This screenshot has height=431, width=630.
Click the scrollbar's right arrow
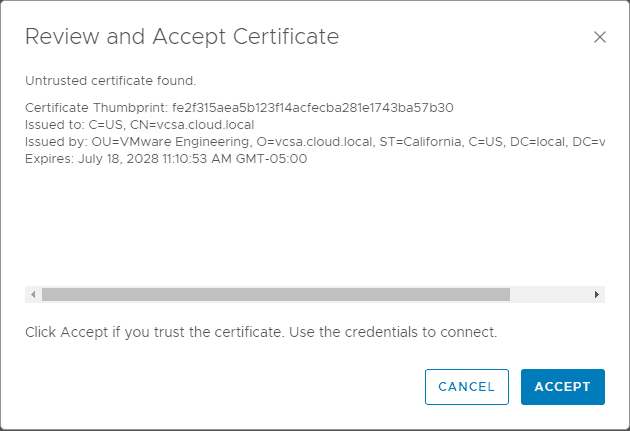(x=597, y=295)
